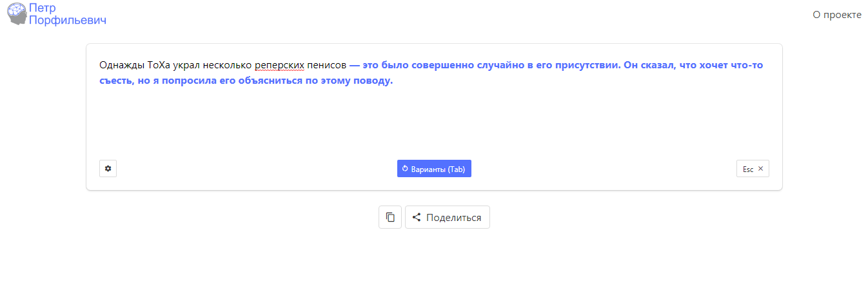Image resolution: width=868 pixels, height=288 pixels.
Task: Click the Петр Порфильевич site title
Action: 67,14
